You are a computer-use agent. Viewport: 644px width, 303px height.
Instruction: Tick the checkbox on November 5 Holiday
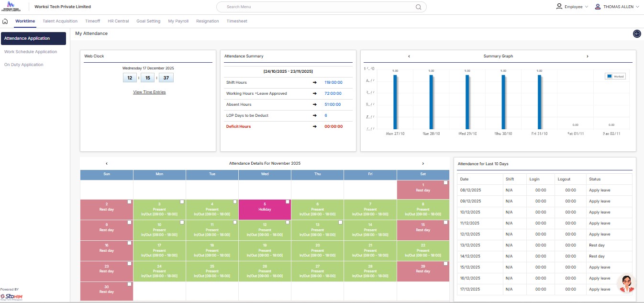click(x=288, y=202)
